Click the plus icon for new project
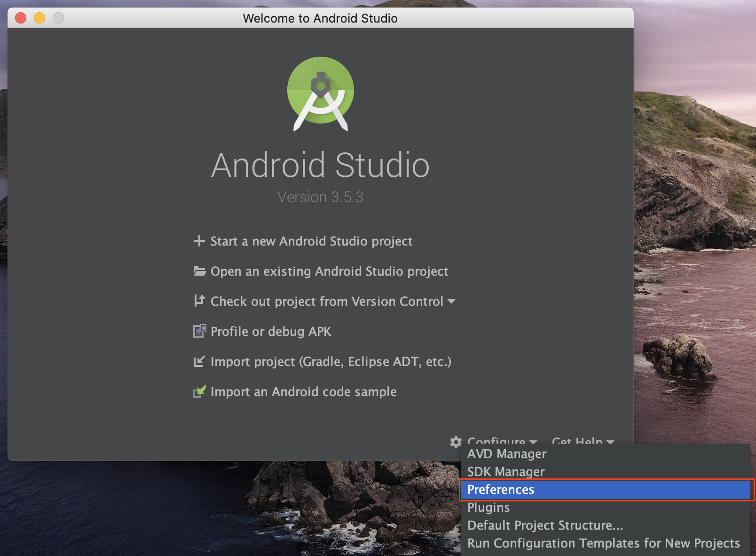This screenshot has height=556, width=756. pyautogui.click(x=199, y=241)
